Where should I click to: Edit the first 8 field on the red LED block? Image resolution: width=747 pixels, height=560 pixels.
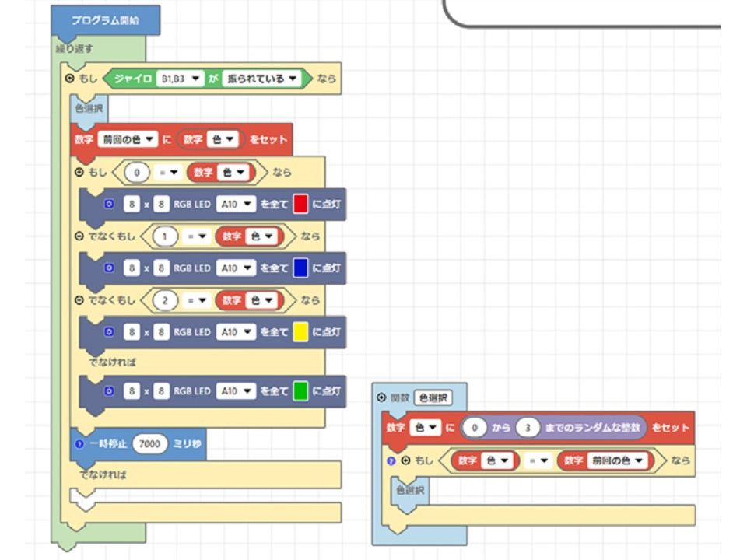(x=132, y=204)
